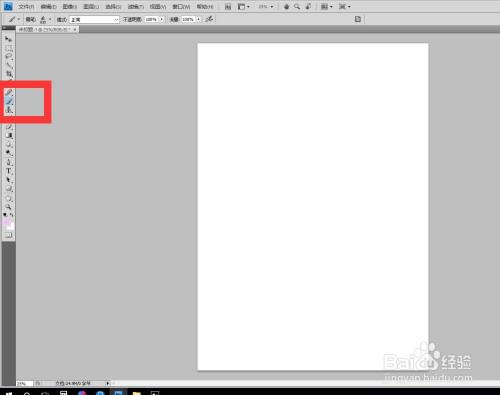Open the 图层(L) menu

(91, 7)
